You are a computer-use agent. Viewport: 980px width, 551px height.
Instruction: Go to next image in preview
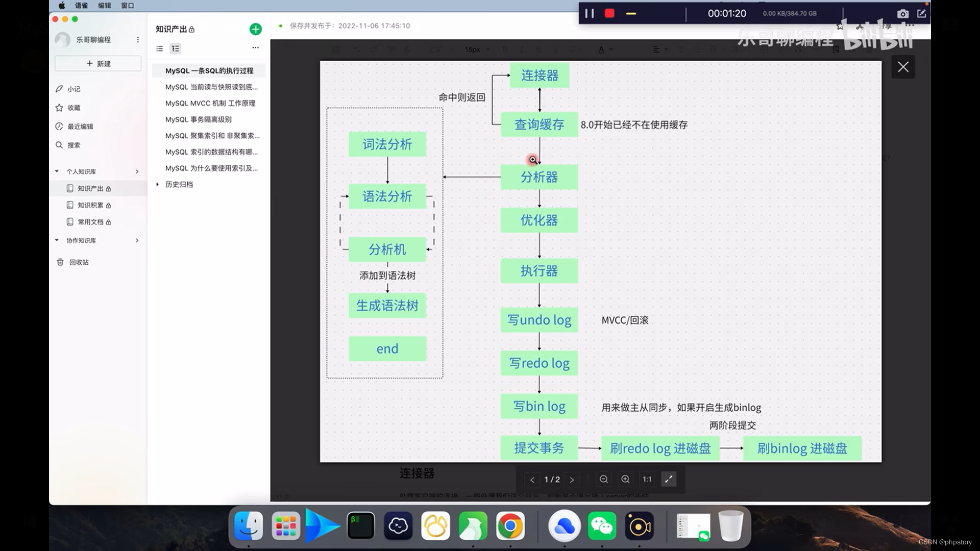pyautogui.click(x=572, y=480)
